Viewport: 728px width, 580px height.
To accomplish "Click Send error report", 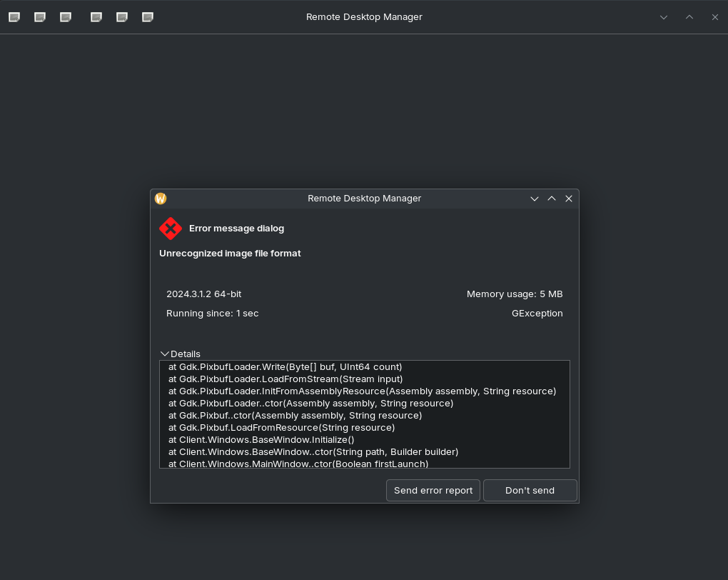I will (x=433, y=490).
